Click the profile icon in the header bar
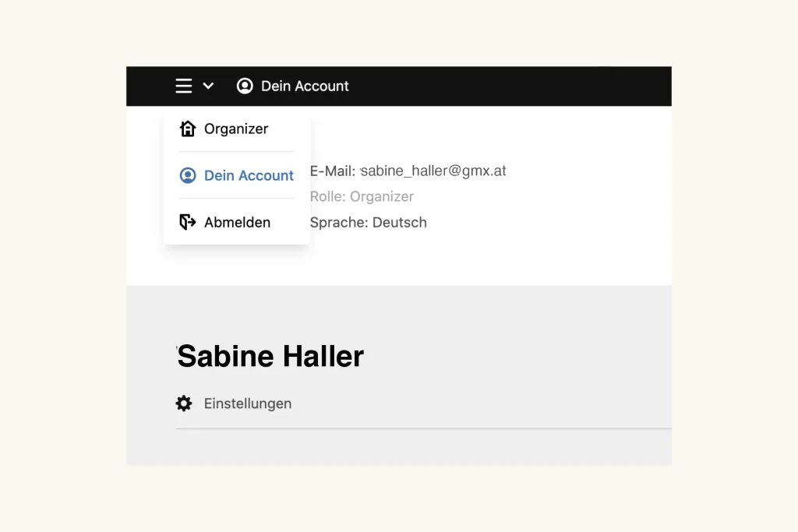The image size is (798, 532). click(245, 86)
